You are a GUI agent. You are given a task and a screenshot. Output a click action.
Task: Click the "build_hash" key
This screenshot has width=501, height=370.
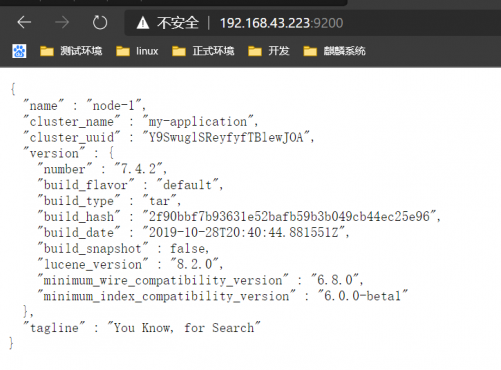[x=79, y=216]
